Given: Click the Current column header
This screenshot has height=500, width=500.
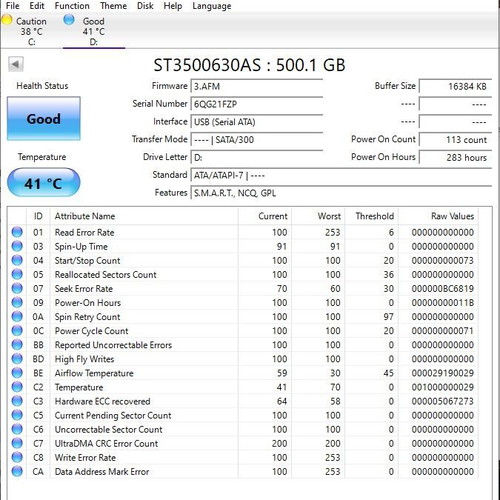Looking at the screenshot, I should [x=265, y=216].
